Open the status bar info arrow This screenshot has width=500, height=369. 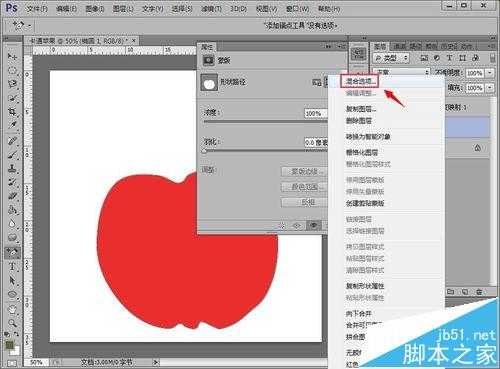click(156, 362)
